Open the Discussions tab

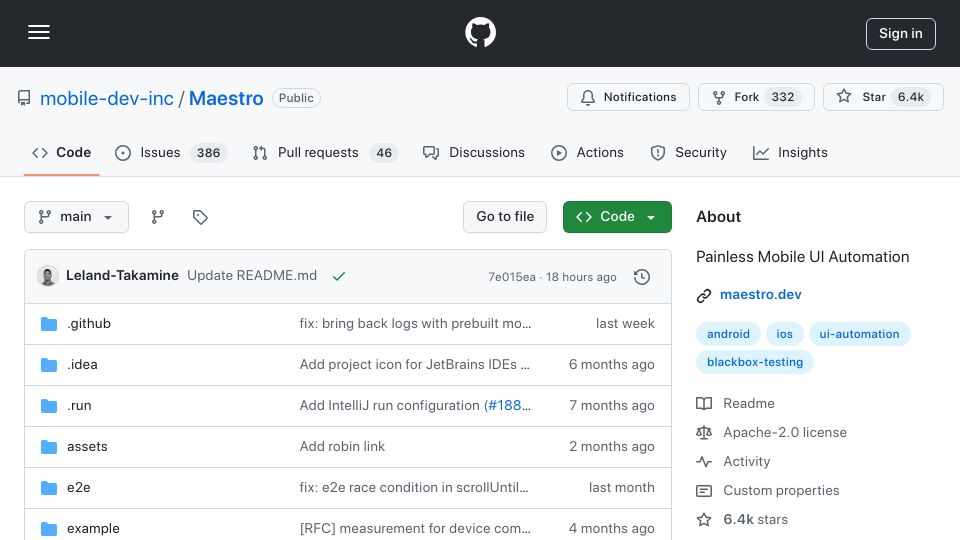coord(474,152)
